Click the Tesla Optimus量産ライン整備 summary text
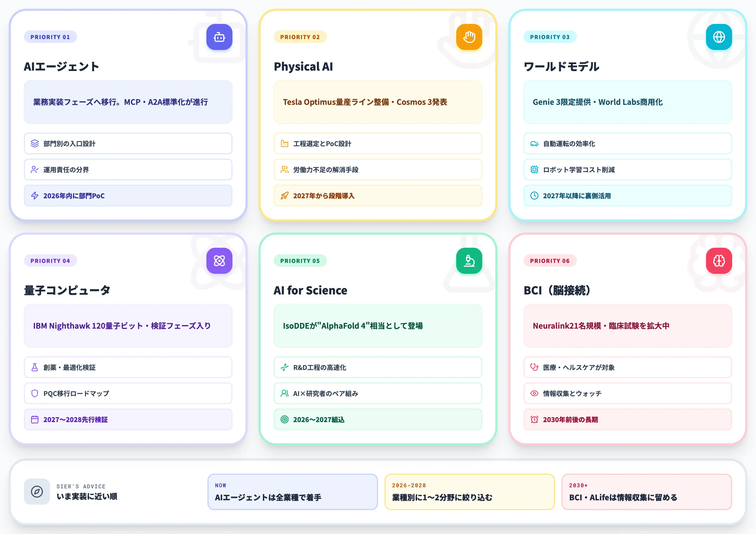 point(365,102)
